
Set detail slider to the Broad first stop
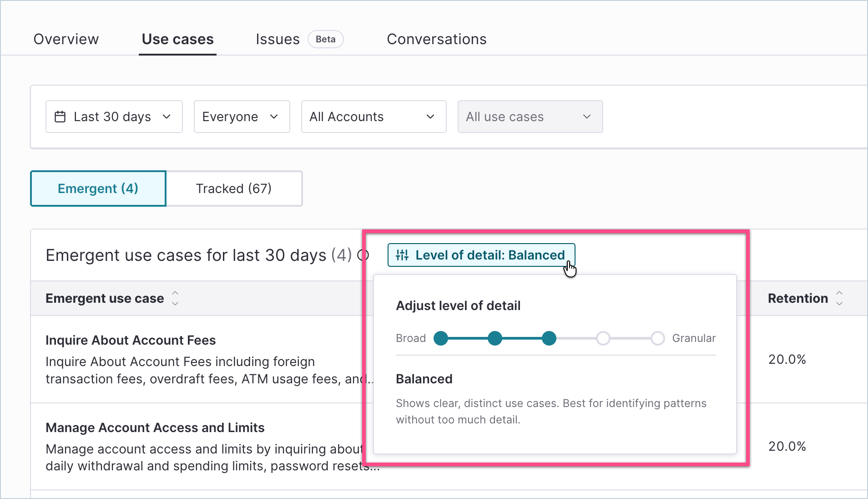tap(441, 338)
